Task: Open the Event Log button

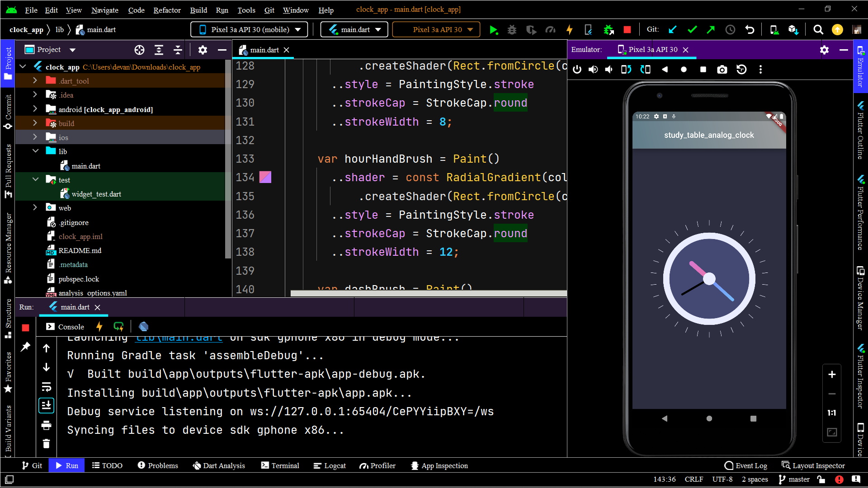Action: pos(745,465)
